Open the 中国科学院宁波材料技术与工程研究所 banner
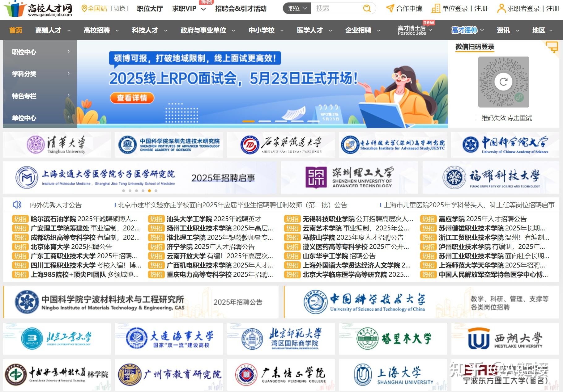 coord(141,302)
